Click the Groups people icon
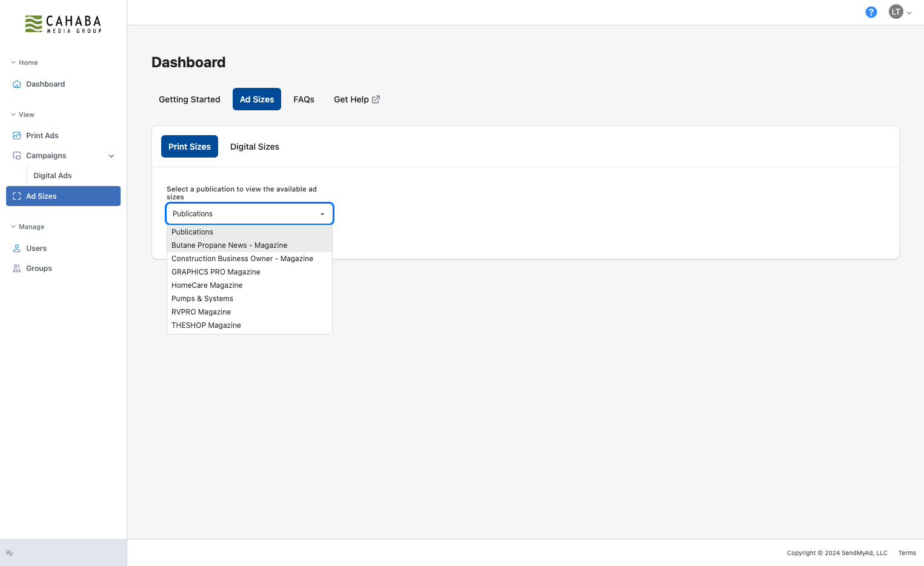Screen dimensions: 924x566 tap(17, 268)
